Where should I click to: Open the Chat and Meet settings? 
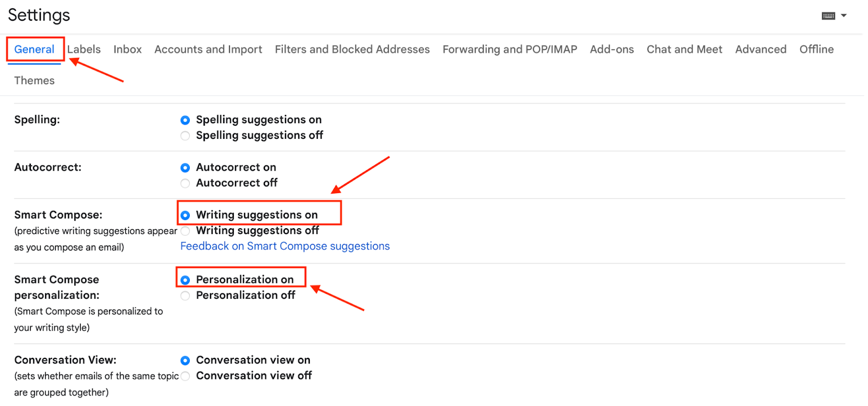pos(684,49)
